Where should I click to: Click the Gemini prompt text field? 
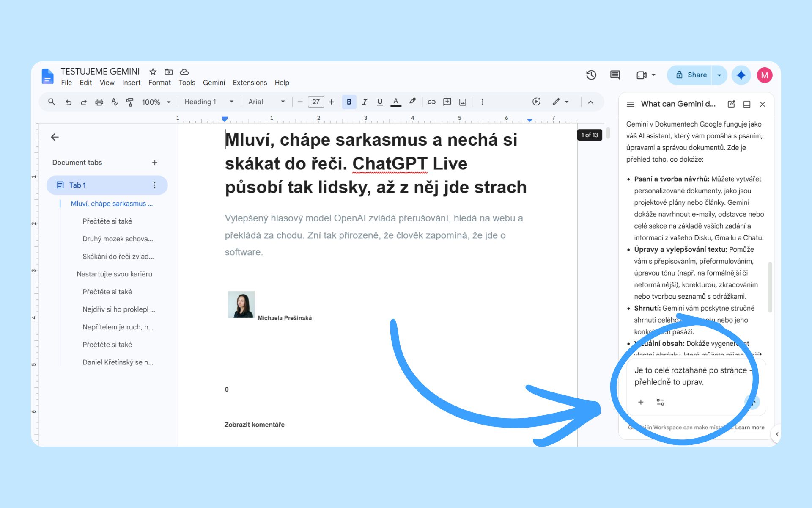(x=693, y=376)
